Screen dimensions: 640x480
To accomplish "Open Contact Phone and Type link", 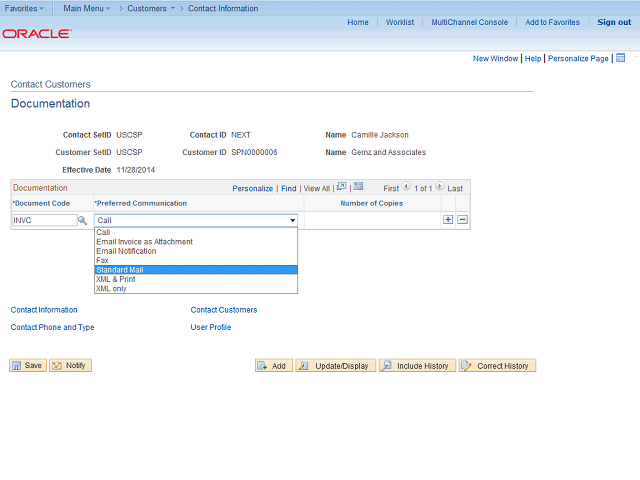I will (x=52, y=327).
